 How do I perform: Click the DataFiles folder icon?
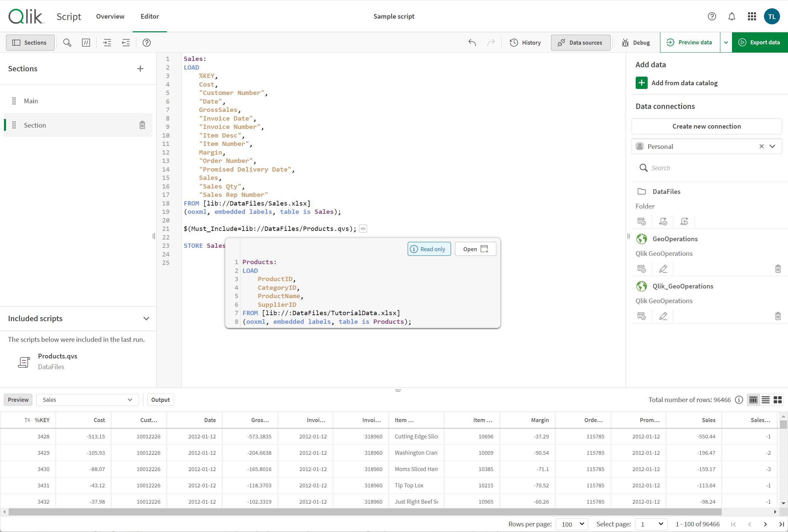(x=641, y=191)
